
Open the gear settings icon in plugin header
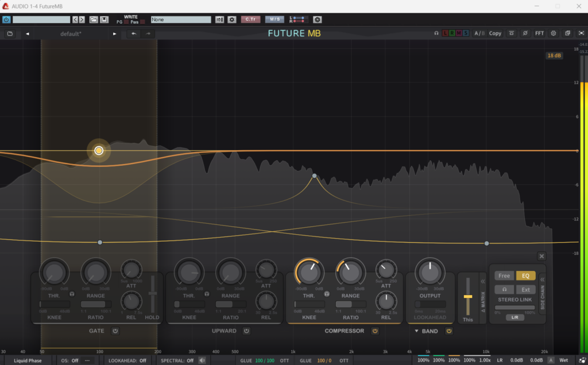[x=554, y=34]
